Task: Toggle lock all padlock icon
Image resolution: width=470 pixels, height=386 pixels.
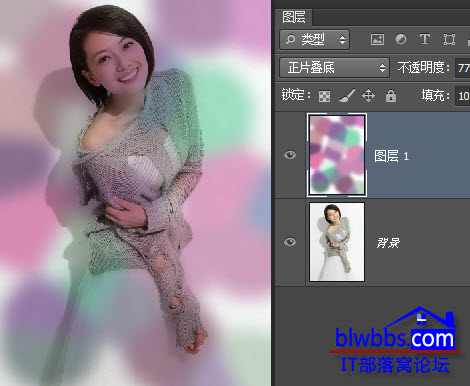Action: [391, 96]
